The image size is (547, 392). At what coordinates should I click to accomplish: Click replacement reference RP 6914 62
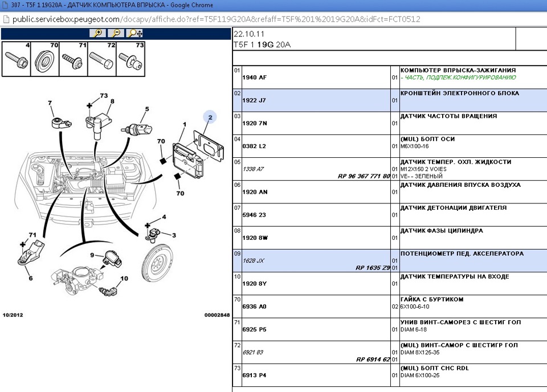[373, 360]
